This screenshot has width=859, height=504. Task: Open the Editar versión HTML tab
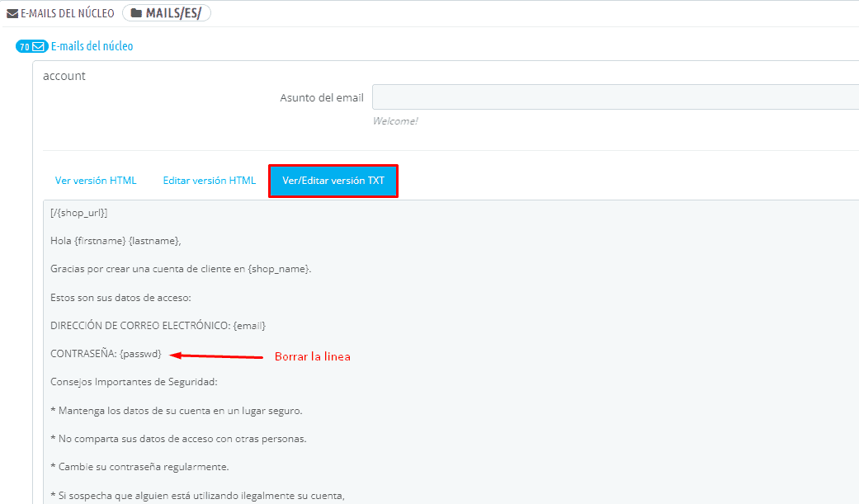click(209, 181)
